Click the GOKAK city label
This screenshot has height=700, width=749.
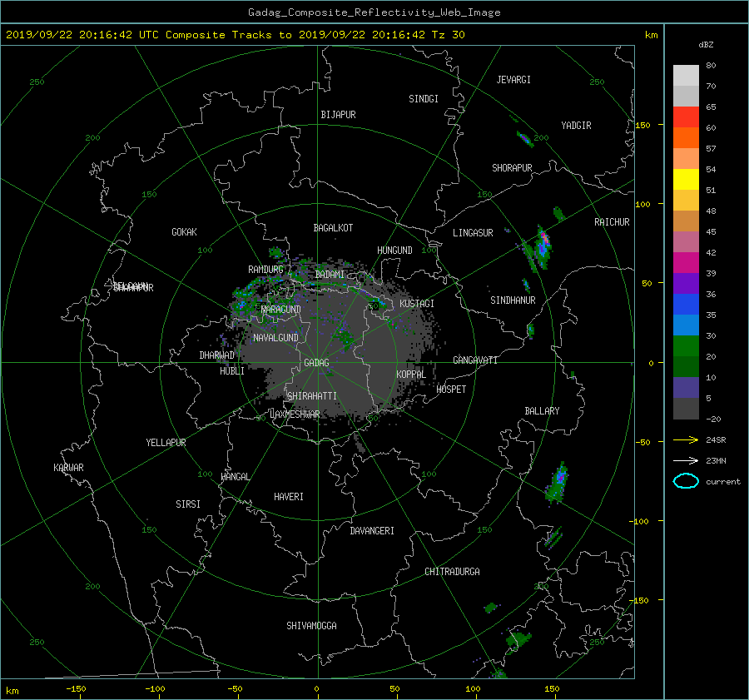(184, 231)
